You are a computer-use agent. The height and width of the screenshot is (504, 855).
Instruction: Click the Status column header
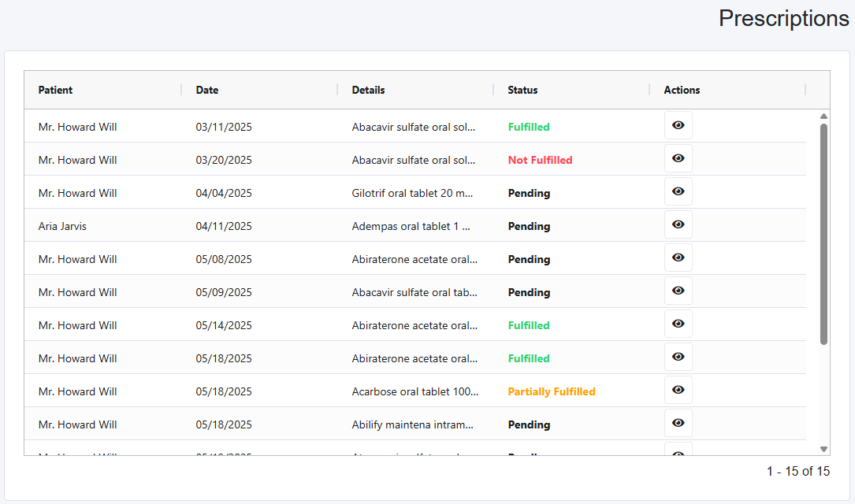pyautogui.click(x=522, y=90)
